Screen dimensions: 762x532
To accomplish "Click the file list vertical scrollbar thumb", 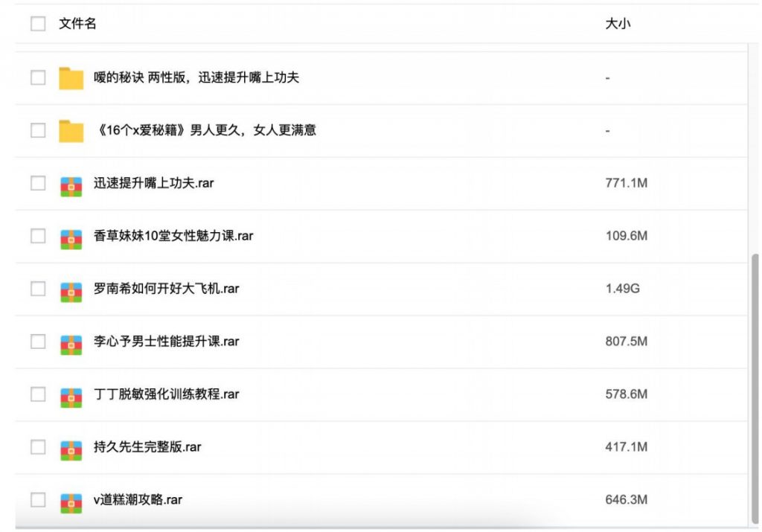I will pyautogui.click(x=755, y=388).
